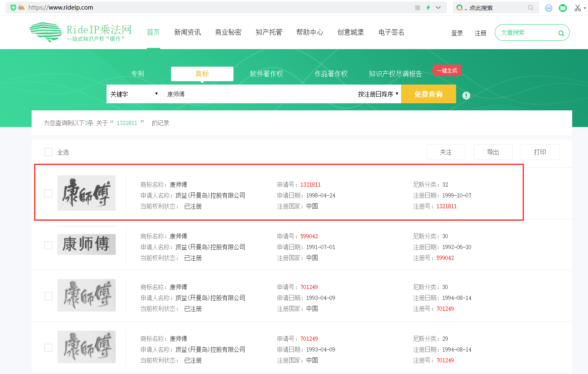Click application number 599042 link
588x374 pixels.
(309, 236)
